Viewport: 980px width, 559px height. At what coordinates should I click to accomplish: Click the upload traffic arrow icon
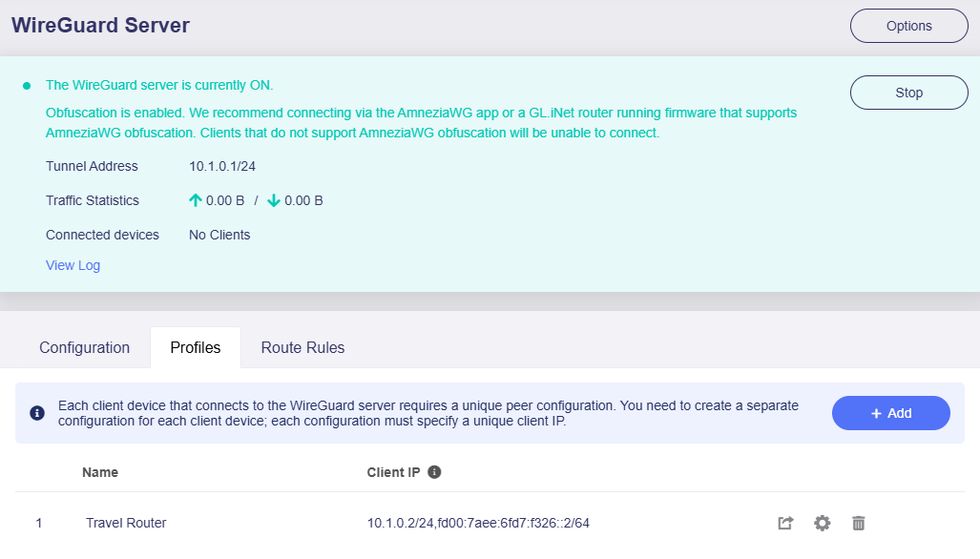[x=196, y=200]
